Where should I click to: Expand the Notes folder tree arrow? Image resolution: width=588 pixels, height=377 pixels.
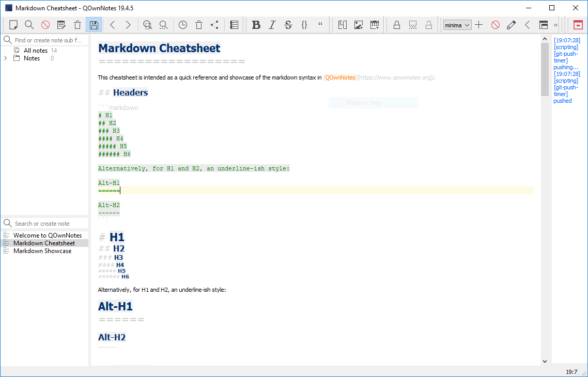click(x=6, y=58)
